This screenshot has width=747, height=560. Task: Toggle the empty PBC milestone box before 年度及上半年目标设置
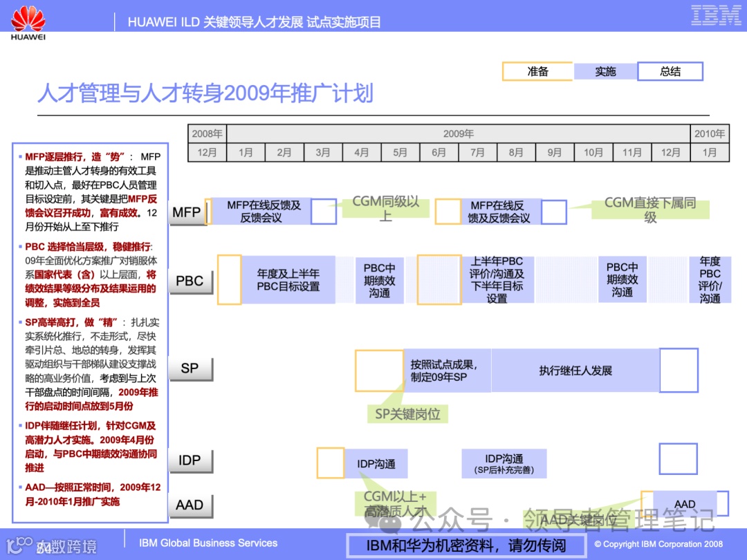click(x=229, y=279)
